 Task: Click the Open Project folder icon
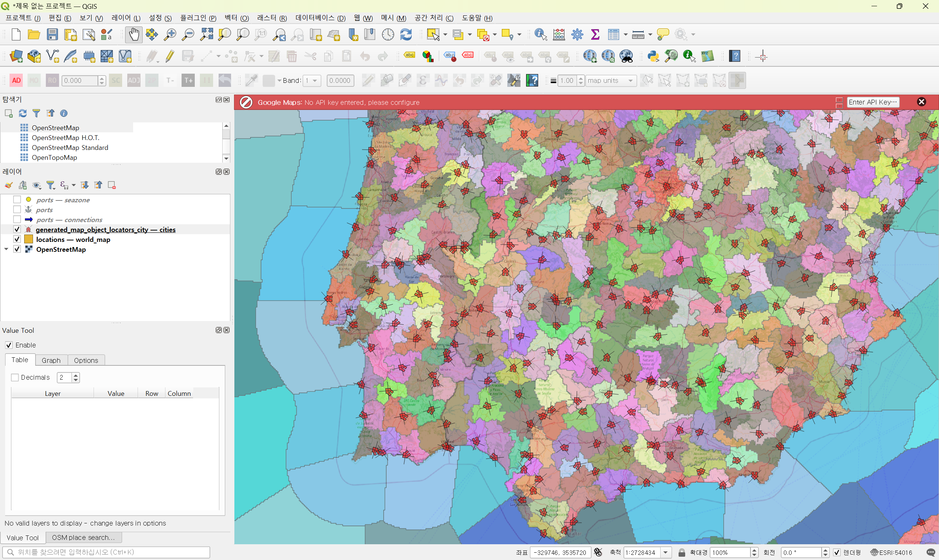34,35
